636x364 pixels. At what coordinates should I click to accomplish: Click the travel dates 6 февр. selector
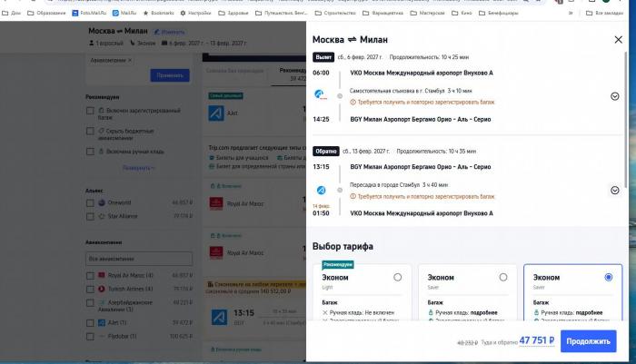[204, 43]
